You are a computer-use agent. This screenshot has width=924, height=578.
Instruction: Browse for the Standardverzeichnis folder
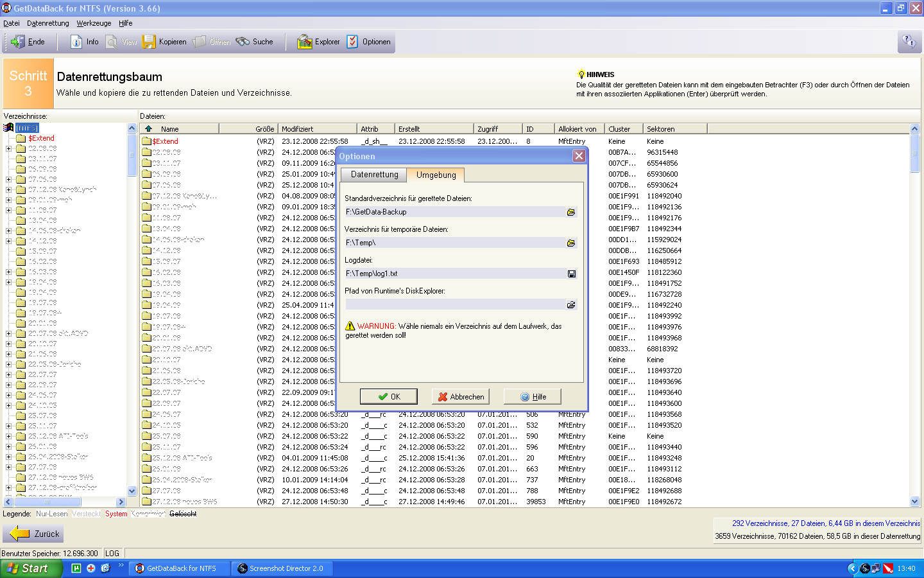tap(570, 212)
